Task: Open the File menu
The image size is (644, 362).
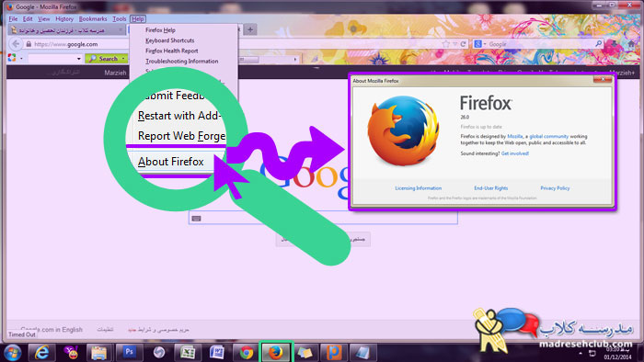Action: 13,19
